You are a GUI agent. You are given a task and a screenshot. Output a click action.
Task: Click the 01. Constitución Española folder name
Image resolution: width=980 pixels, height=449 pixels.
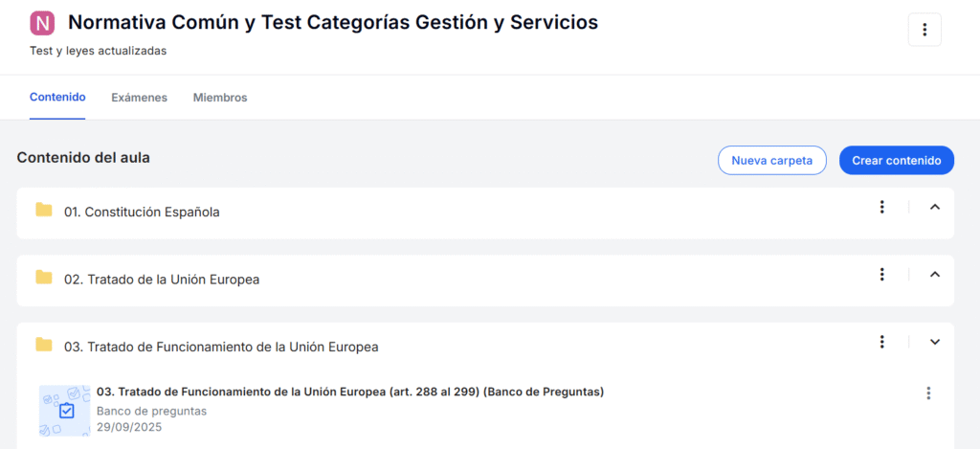tap(142, 212)
